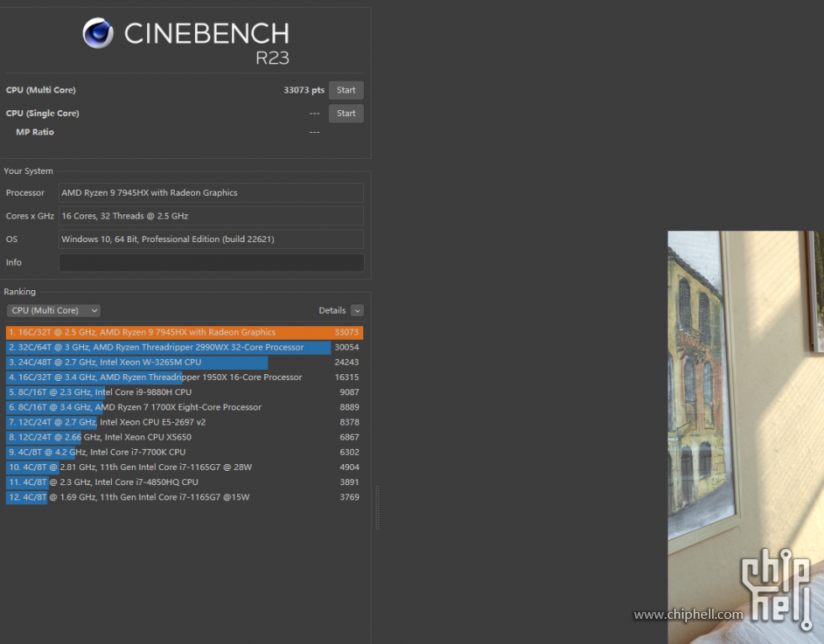Viewport: 824px width, 644px height.
Task: Select ranking entry i7-1165G7 @15W
Action: (184, 497)
